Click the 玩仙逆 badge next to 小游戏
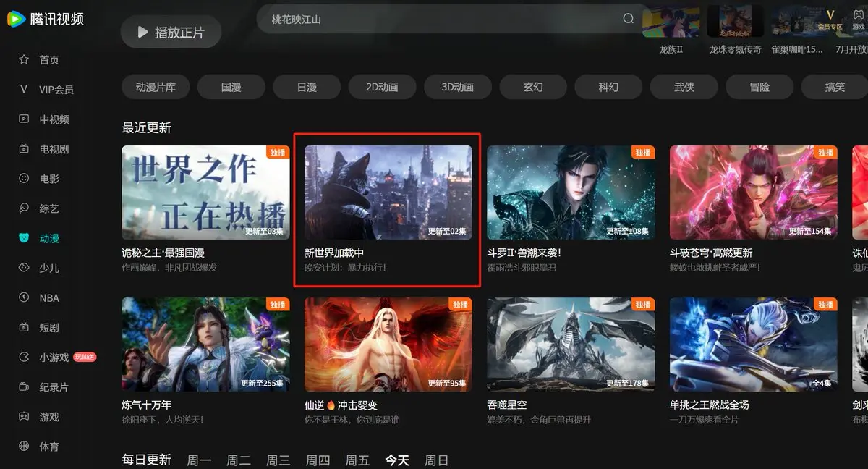Image resolution: width=868 pixels, height=469 pixels. [x=85, y=357]
